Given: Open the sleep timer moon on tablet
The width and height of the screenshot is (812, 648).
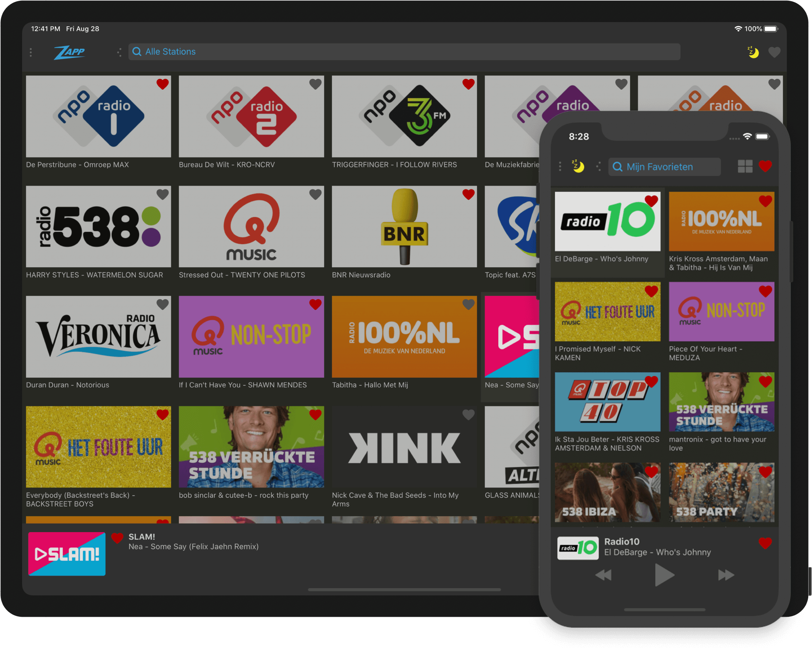Looking at the screenshot, I should click(x=753, y=52).
